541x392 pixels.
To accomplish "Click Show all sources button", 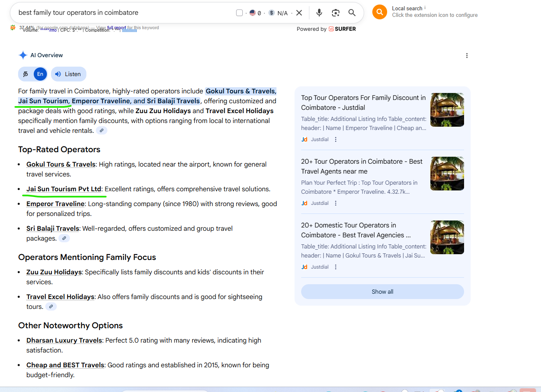I will point(382,292).
